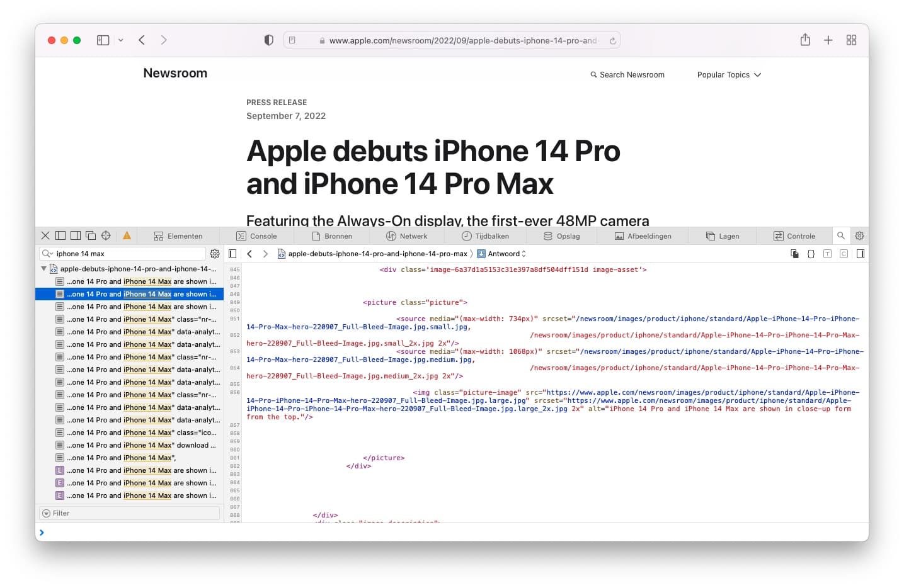This screenshot has height=588, width=904.
Task: Toggle pretty print with the curly braces icon
Action: (x=811, y=254)
